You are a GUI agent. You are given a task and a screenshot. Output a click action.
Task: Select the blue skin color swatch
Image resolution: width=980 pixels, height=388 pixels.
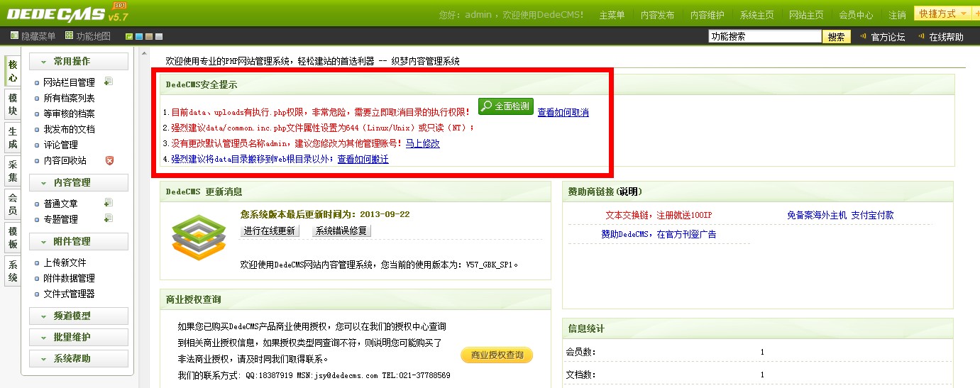click(x=139, y=36)
